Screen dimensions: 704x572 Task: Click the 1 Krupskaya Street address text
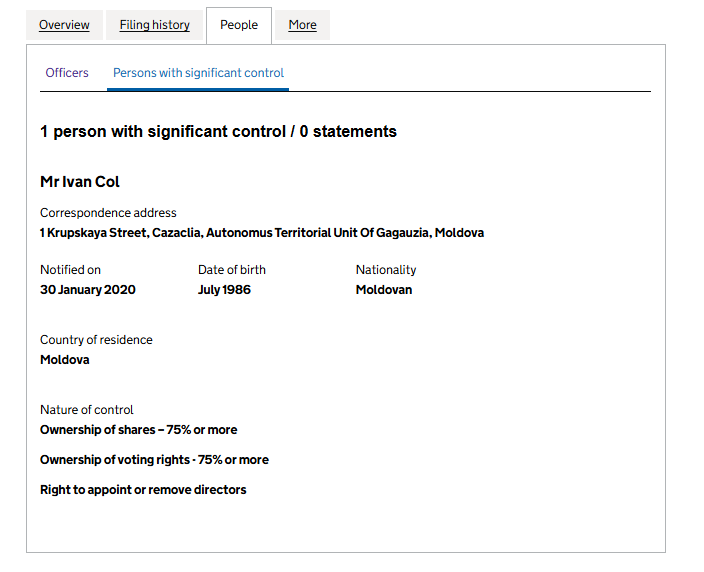point(261,233)
